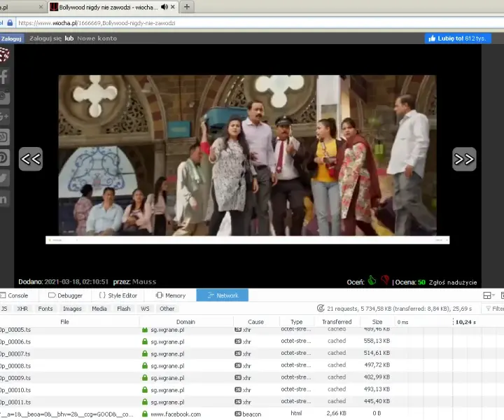This screenshot has height=420, width=504.
Task: Select the 0p_00008.ts request row
Action: click(252, 365)
